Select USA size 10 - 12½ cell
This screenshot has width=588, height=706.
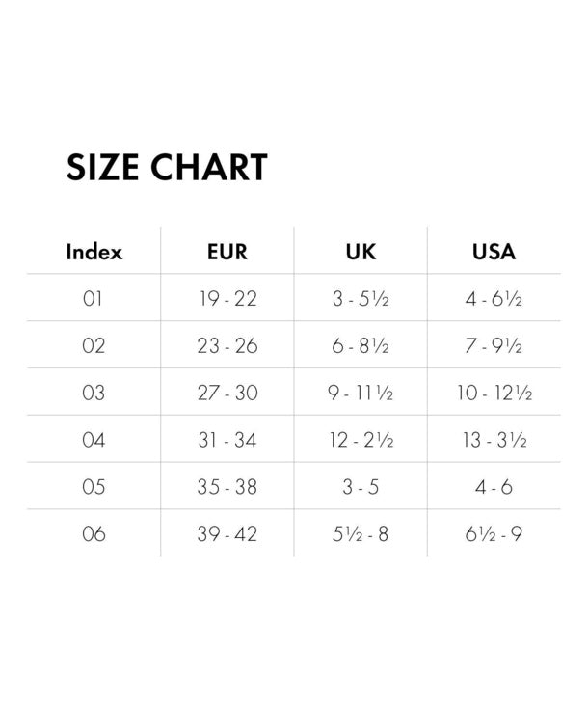[x=494, y=393]
